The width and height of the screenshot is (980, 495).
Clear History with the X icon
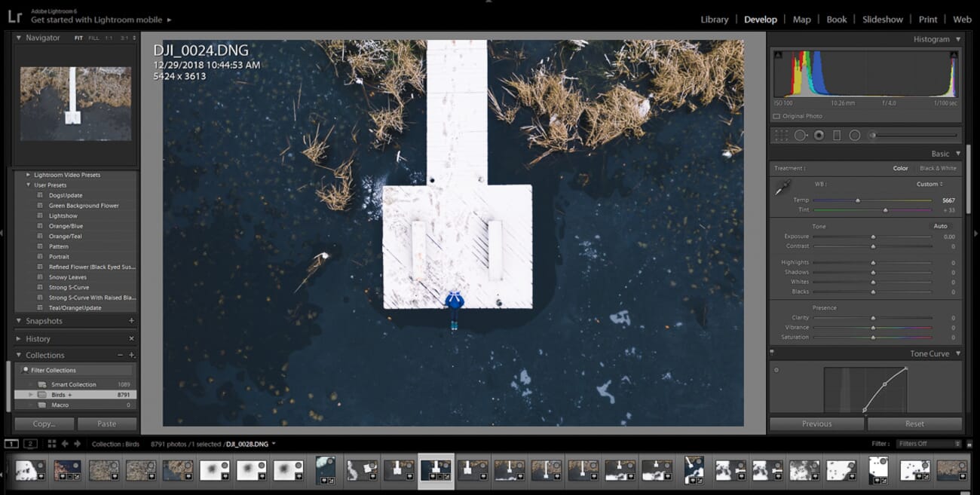pyautogui.click(x=131, y=339)
